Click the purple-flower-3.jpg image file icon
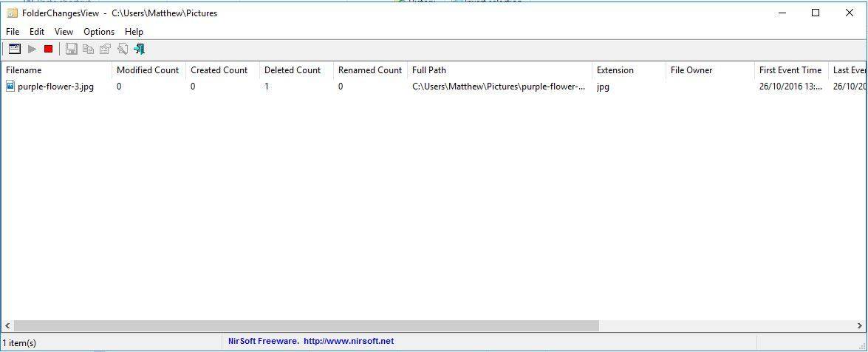Screen dimensions: 868x352 pos(10,86)
